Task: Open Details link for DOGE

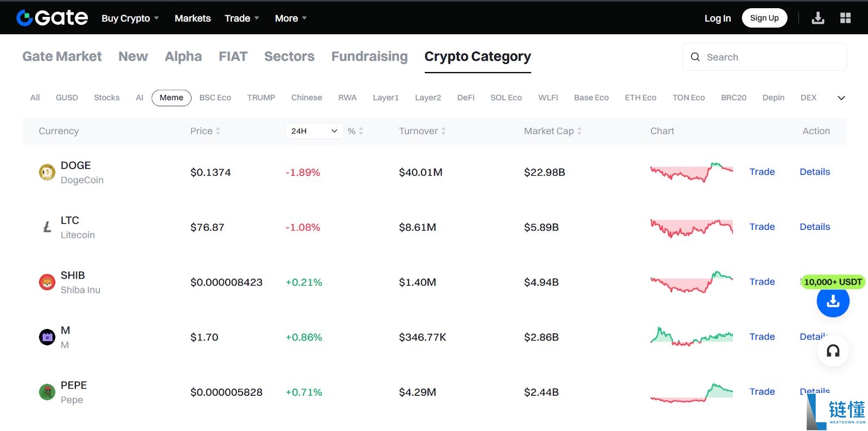Action: 814,172
